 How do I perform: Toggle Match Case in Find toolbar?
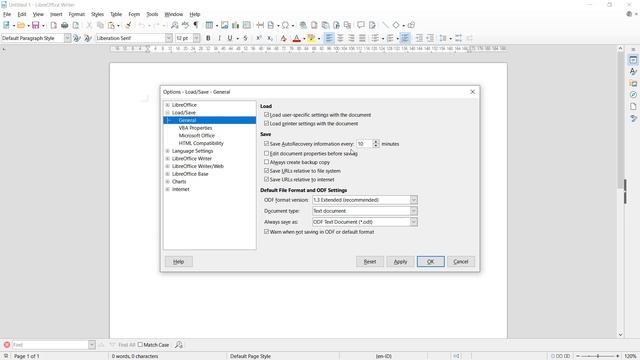[x=140, y=345]
